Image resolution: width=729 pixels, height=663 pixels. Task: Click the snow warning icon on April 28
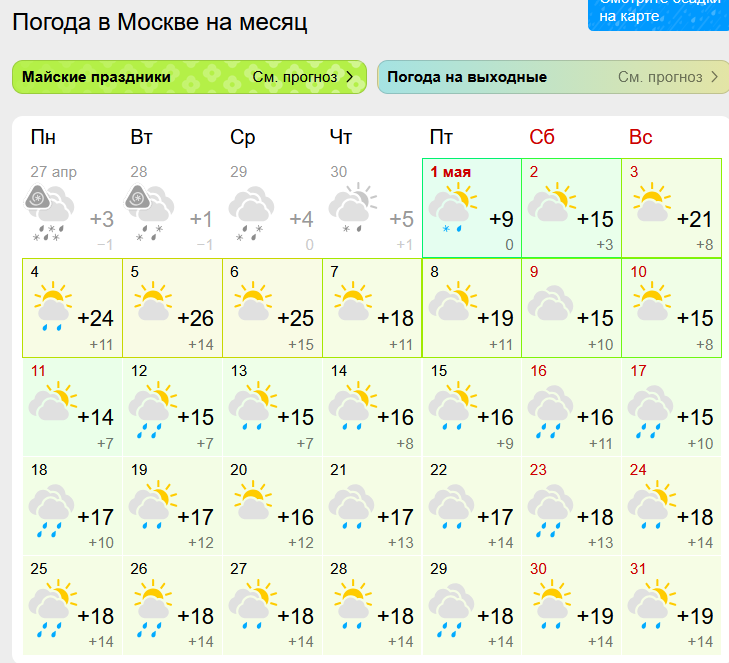pyautogui.click(x=138, y=198)
